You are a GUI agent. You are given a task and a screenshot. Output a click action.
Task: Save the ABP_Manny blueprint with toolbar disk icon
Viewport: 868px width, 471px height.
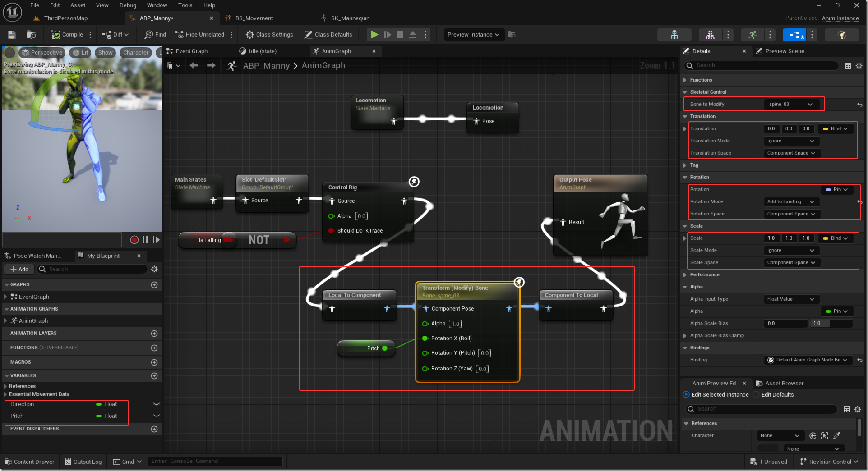point(12,35)
